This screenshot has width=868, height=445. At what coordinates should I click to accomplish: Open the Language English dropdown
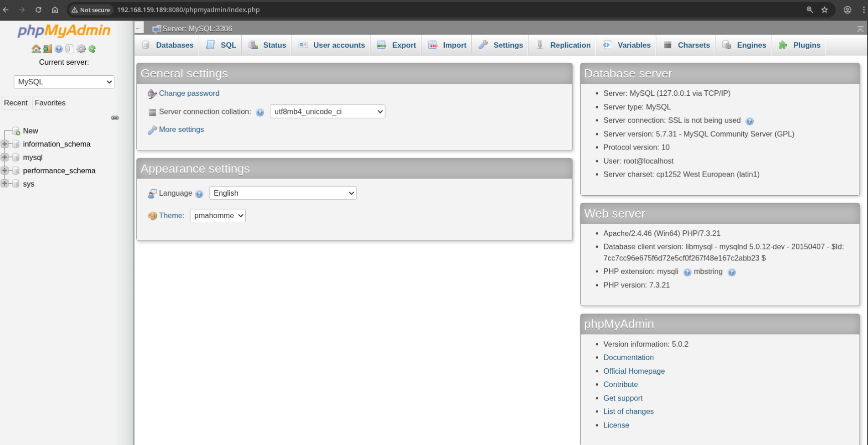click(x=283, y=193)
